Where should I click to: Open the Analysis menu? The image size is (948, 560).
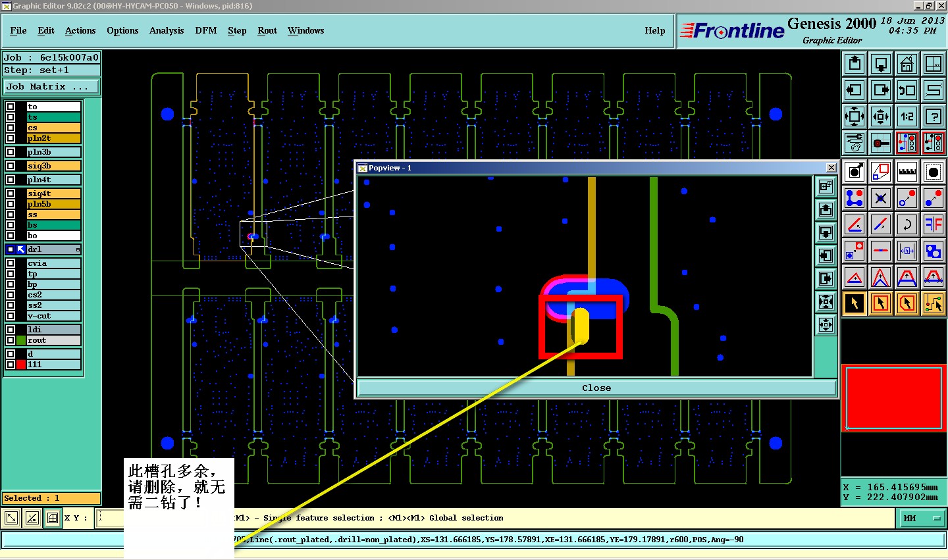pos(167,30)
